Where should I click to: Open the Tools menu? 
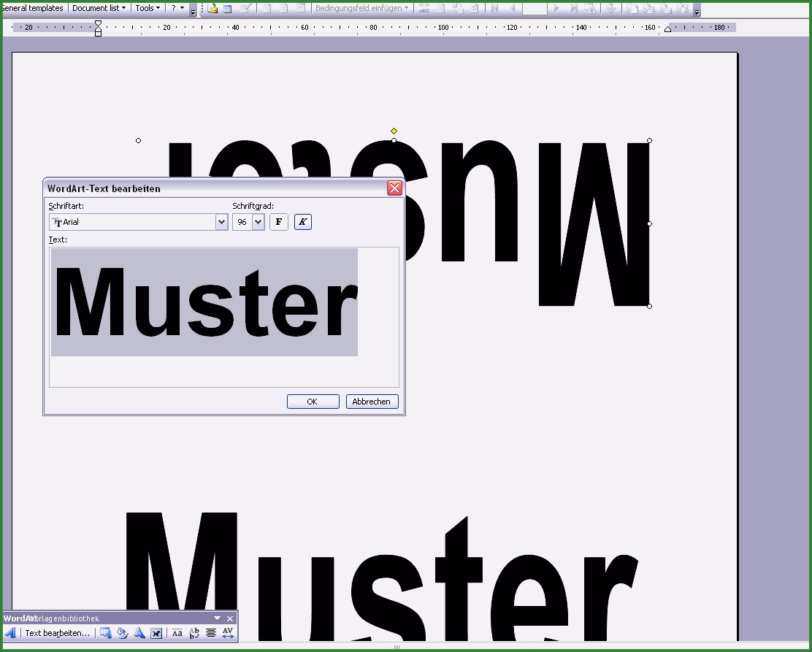pyautogui.click(x=147, y=8)
